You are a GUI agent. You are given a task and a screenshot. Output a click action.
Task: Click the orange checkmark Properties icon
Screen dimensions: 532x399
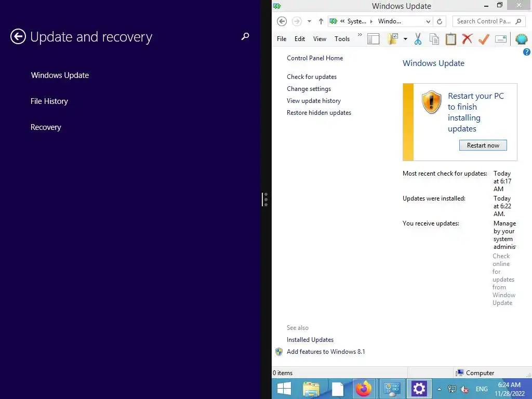tap(484, 39)
